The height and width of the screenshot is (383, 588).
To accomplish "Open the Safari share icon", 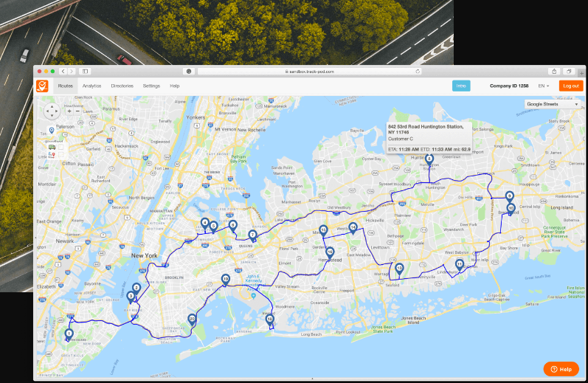I will point(554,72).
